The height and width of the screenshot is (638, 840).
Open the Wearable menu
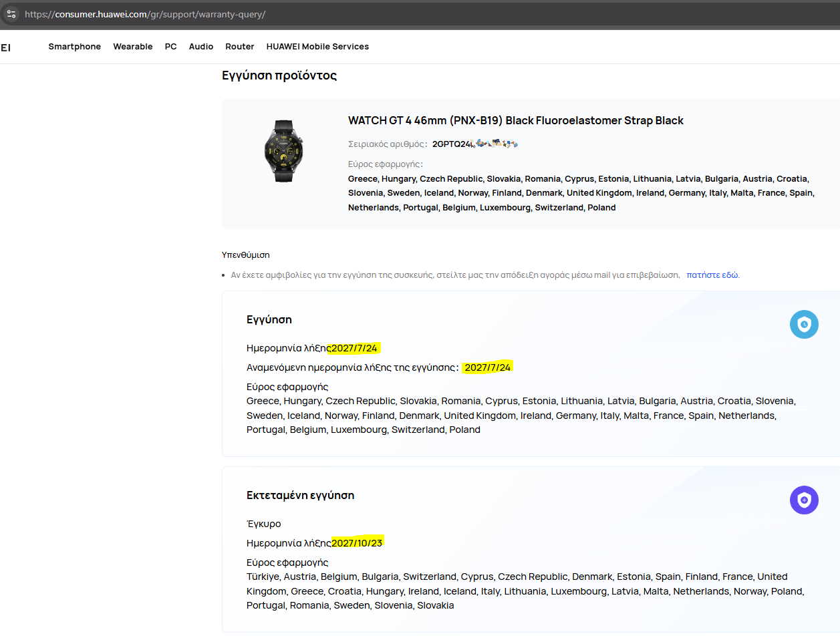[133, 47]
